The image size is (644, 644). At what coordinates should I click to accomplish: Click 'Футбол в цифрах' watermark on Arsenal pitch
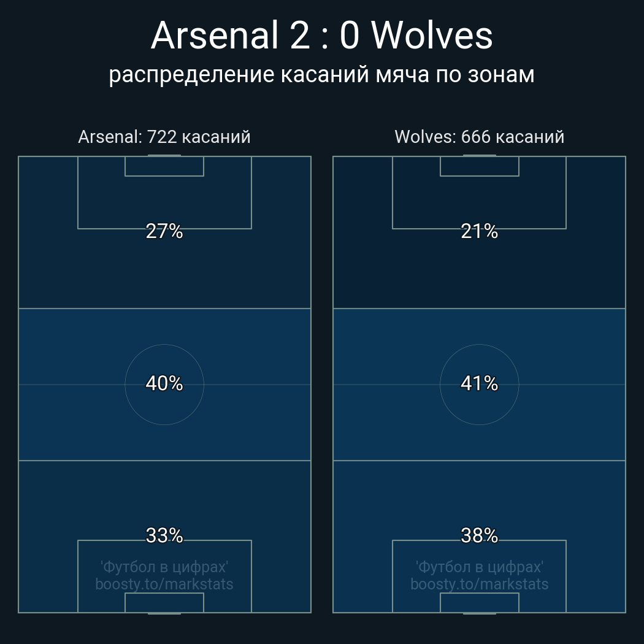pos(164,567)
